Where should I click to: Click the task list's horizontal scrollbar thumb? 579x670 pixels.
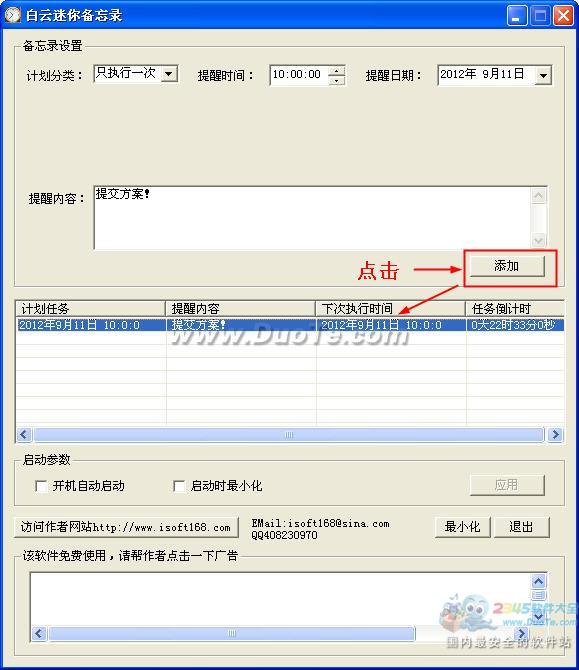coord(289,435)
